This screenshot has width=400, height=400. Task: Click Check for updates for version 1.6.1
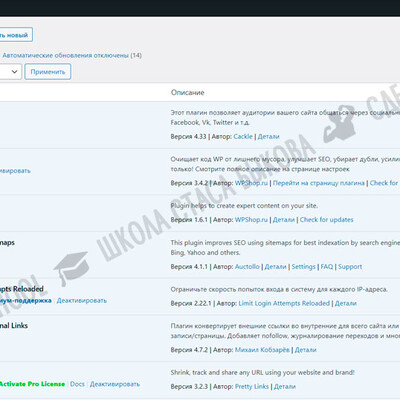coord(327,220)
